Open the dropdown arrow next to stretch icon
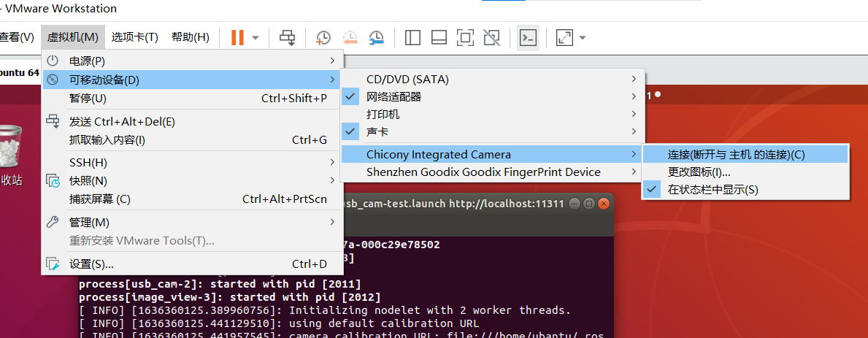 [x=583, y=38]
